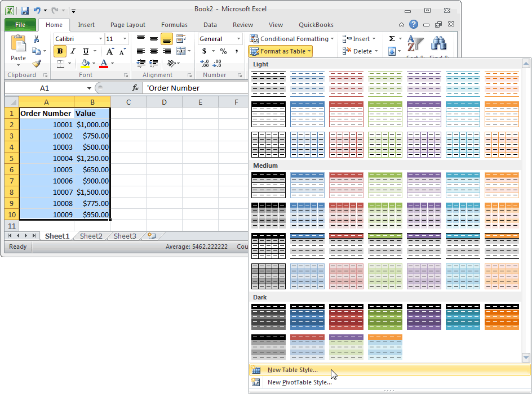Click the Increase Indent icon
Screen dimensions: 532x394
pyautogui.click(x=154, y=64)
